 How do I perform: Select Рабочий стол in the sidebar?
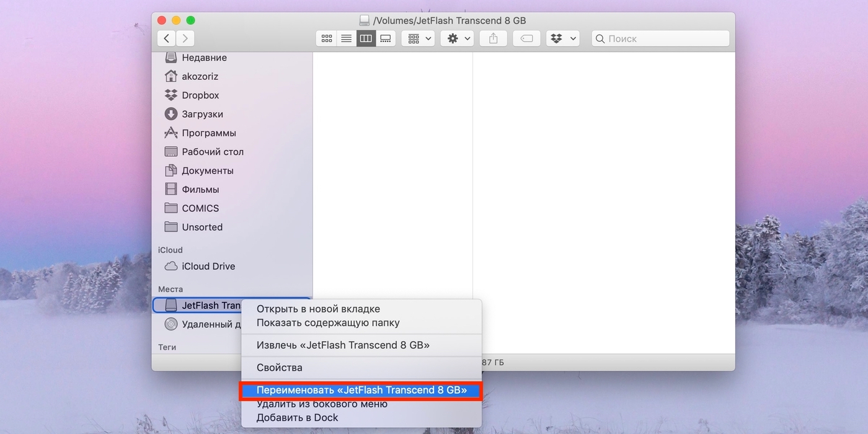(x=232, y=152)
